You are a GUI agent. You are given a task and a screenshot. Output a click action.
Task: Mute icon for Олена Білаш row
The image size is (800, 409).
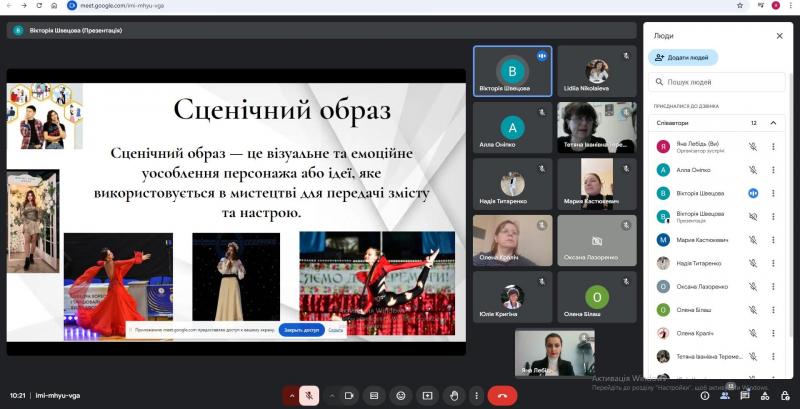click(x=753, y=310)
